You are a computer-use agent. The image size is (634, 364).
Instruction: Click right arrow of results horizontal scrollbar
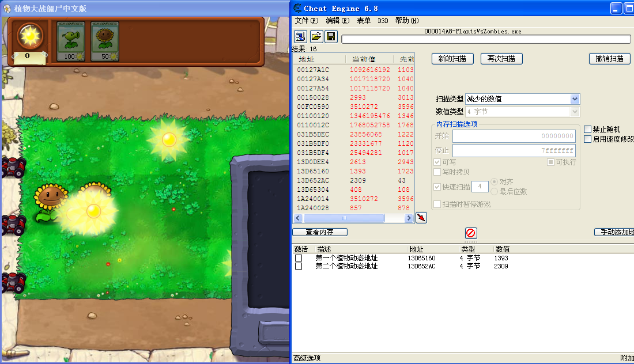(409, 218)
